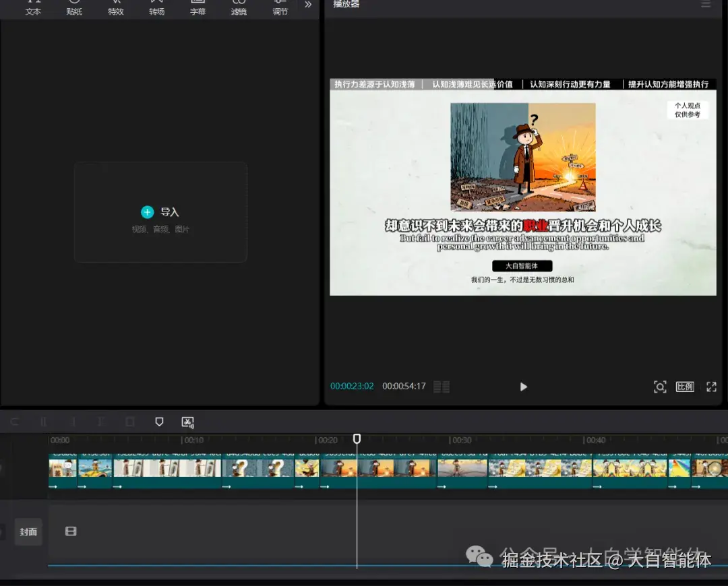Click the teal plus import icon
Image resolution: width=728 pixels, height=586 pixels.
tap(147, 212)
